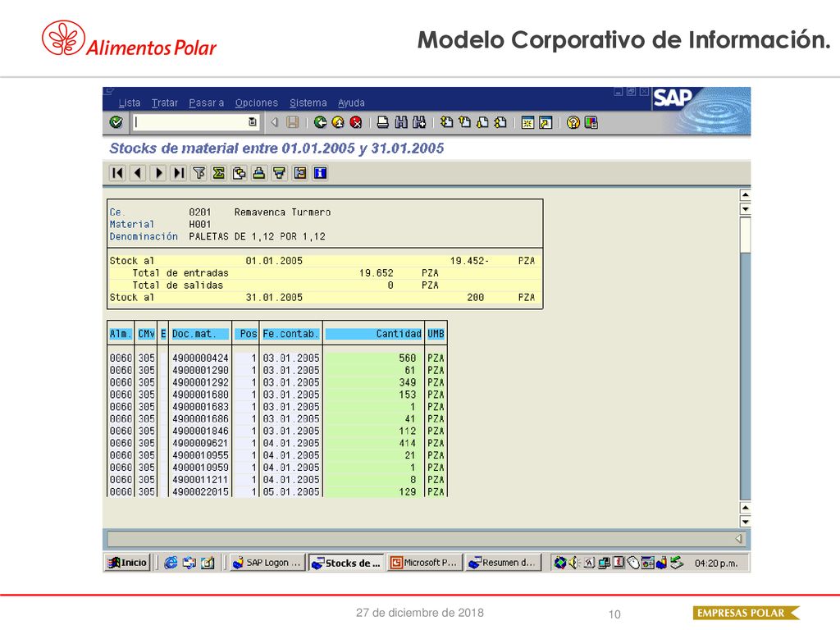840x630 pixels.
Task: Click quantity 414 in Cantidad column
Action: tap(407, 443)
